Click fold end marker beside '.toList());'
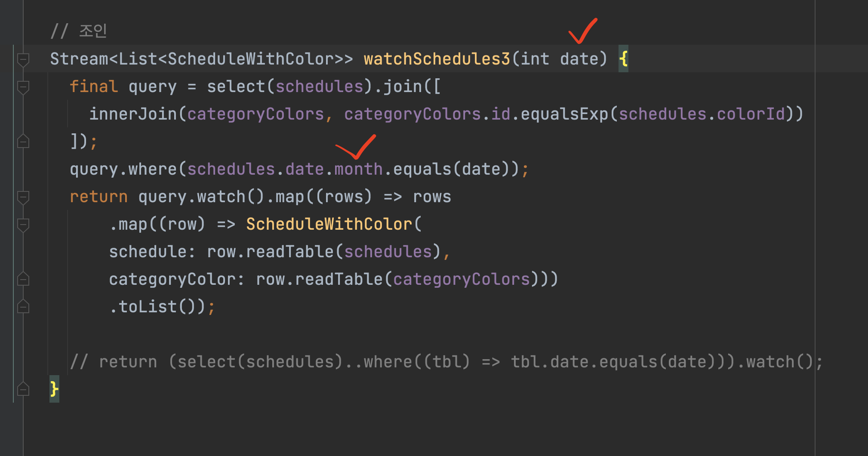868x456 pixels. tap(23, 307)
